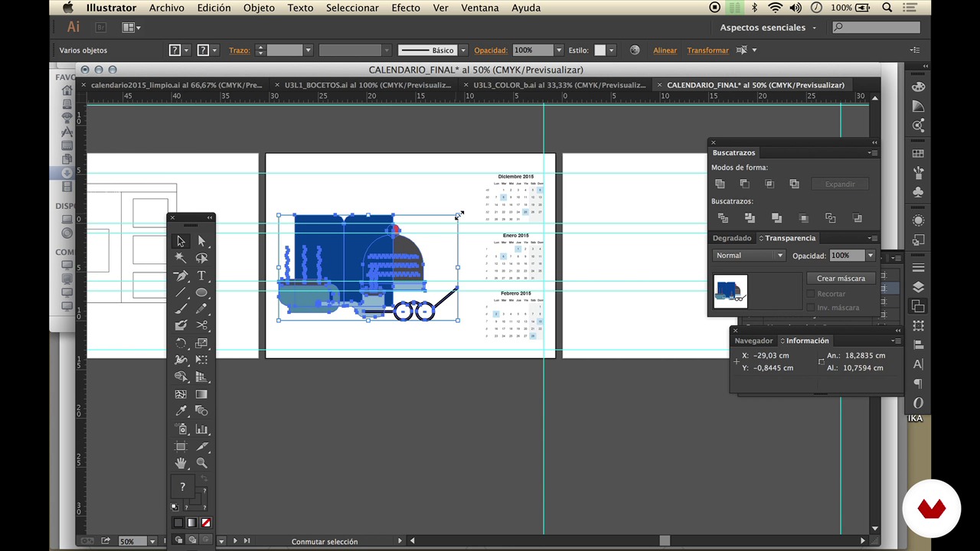Open Recolor Artwork in control bar

pos(635,50)
